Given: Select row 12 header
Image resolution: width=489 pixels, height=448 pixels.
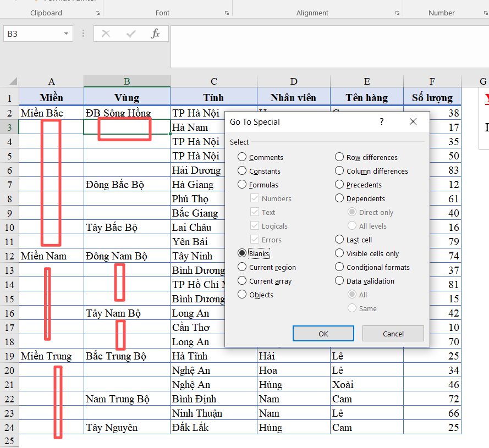Looking at the screenshot, I should coord(9,256).
